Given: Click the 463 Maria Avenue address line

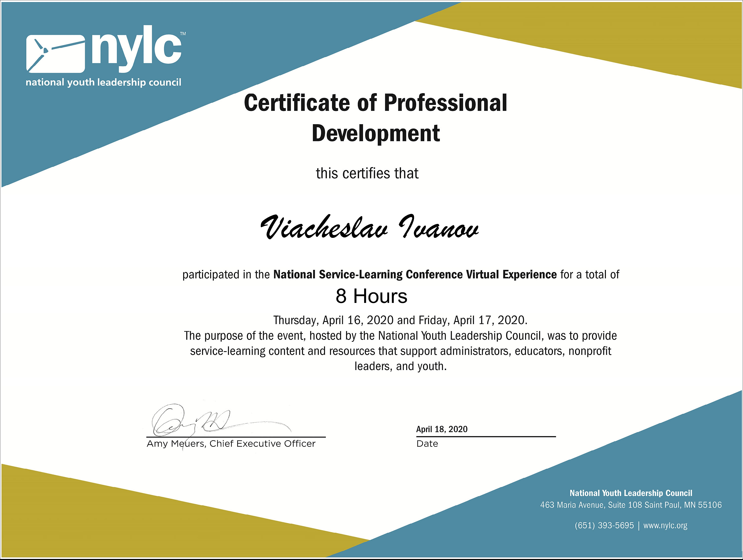Looking at the screenshot, I should pyautogui.click(x=631, y=505).
